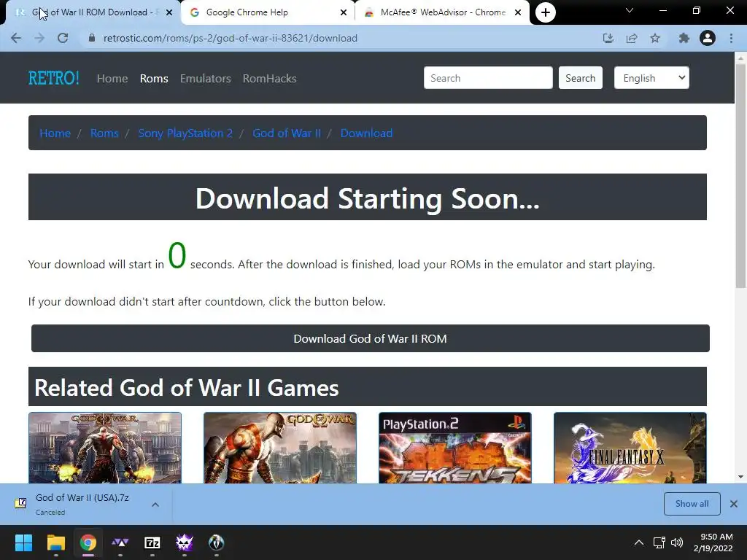Open the second God of War Kratos thumbnail
The height and width of the screenshot is (560, 747).
[279, 448]
